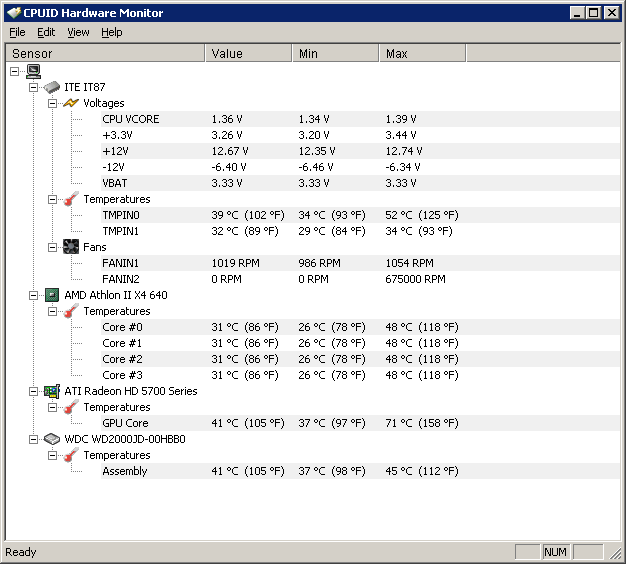
Task: Open the File menu
Action: pyautogui.click(x=17, y=32)
